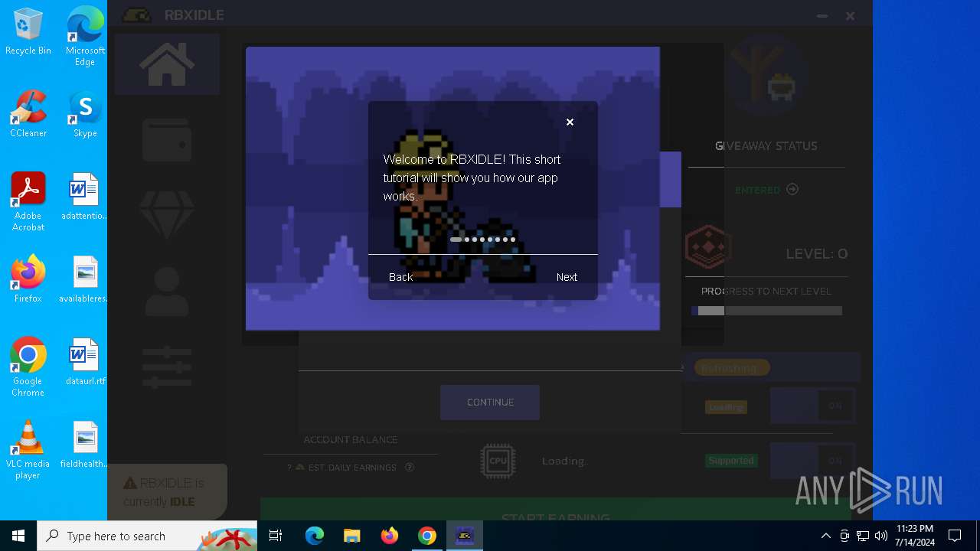Open Task View on taskbar

tap(276, 536)
